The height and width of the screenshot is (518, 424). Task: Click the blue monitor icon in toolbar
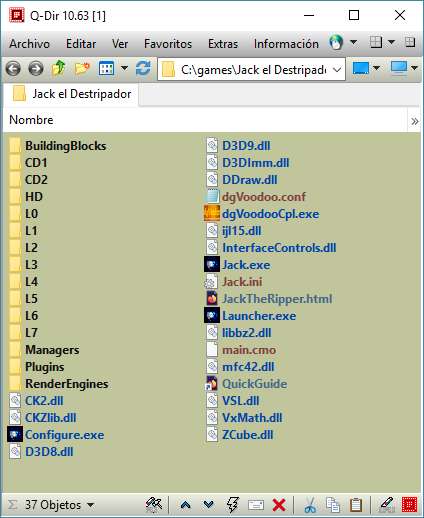(x=361, y=68)
